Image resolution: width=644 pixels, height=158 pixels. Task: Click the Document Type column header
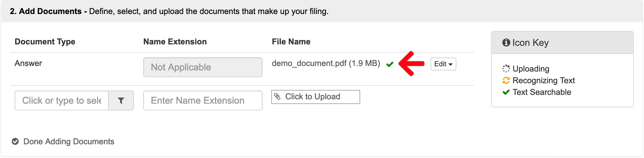coord(45,42)
